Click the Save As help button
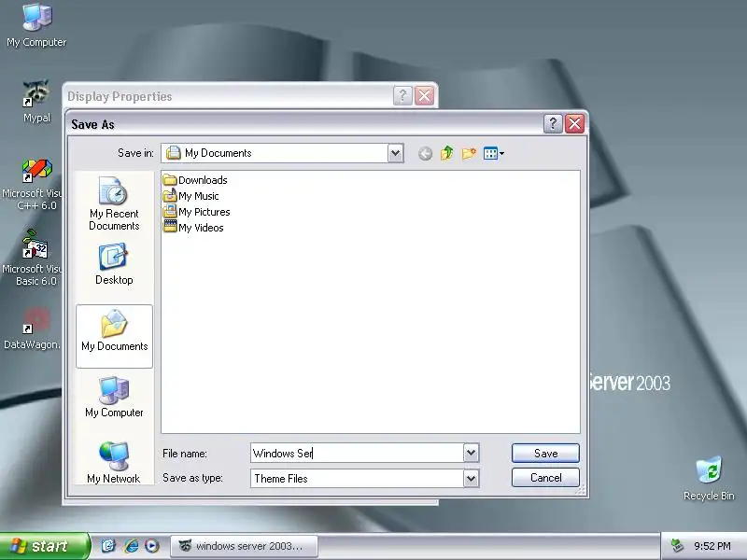 [x=553, y=124]
